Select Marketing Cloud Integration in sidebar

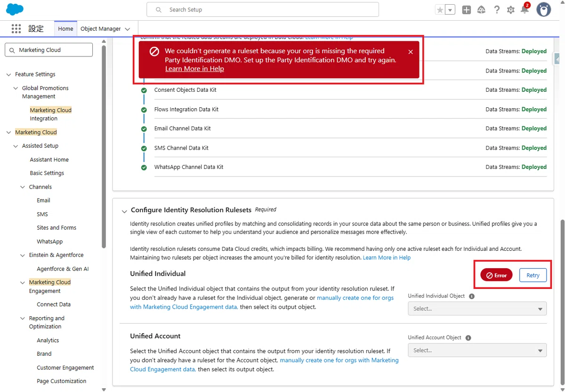click(x=50, y=114)
